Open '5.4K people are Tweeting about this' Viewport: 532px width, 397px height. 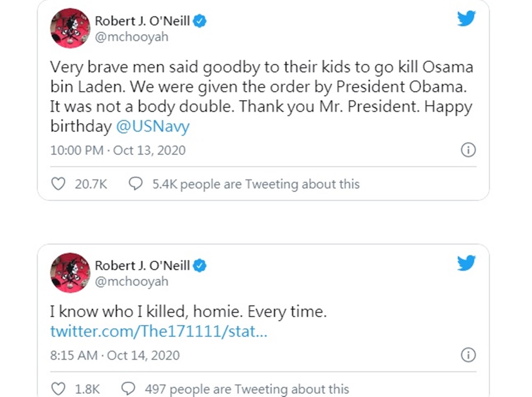pos(256,184)
